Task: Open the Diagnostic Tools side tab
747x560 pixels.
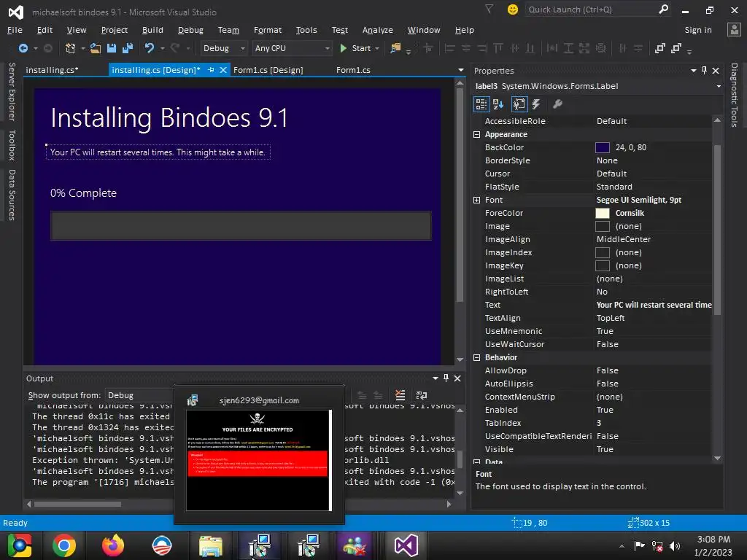Action: pyautogui.click(x=734, y=95)
